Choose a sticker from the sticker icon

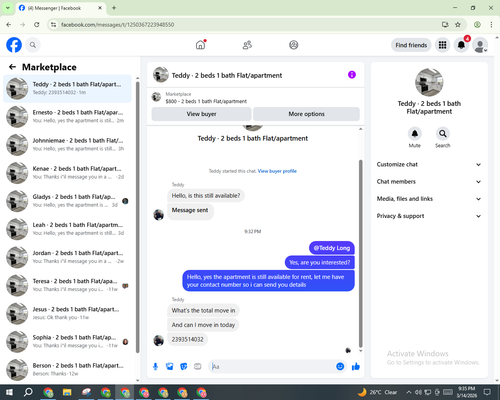pyautogui.click(x=184, y=367)
